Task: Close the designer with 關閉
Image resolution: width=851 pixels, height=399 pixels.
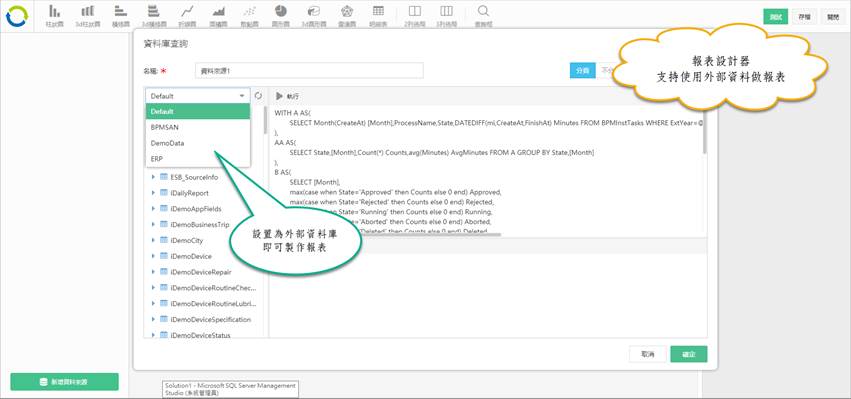Action: click(833, 17)
